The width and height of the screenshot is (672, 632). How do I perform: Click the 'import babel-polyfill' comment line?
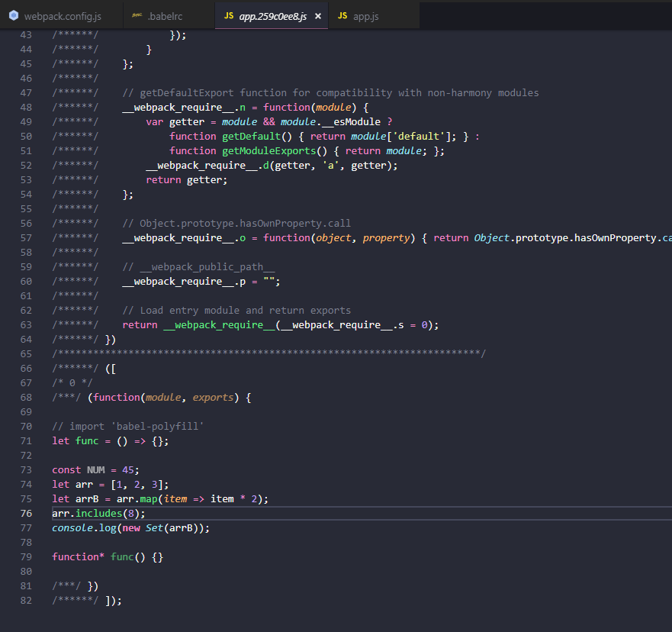(x=127, y=426)
